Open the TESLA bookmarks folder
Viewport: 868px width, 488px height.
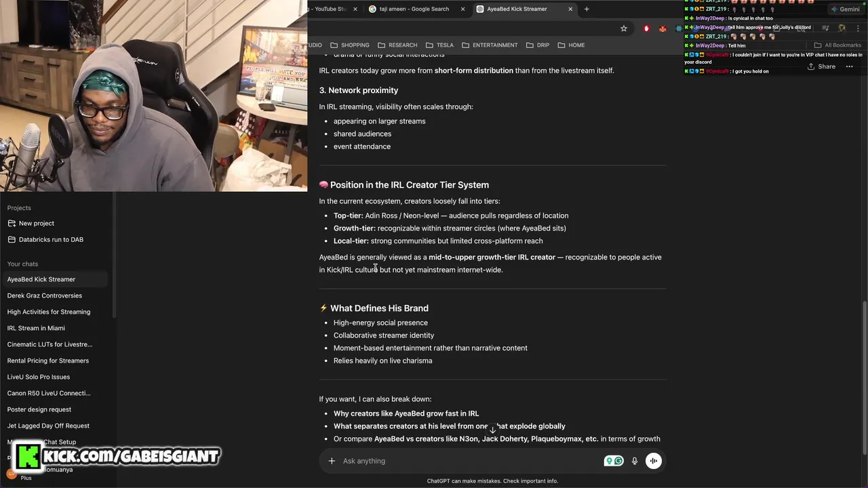pyautogui.click(x=439, y=45)
